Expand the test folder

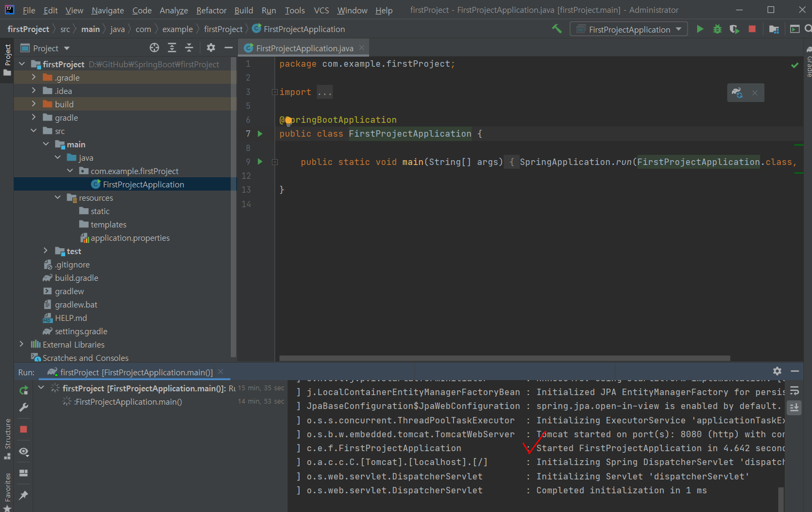[46, 250]
